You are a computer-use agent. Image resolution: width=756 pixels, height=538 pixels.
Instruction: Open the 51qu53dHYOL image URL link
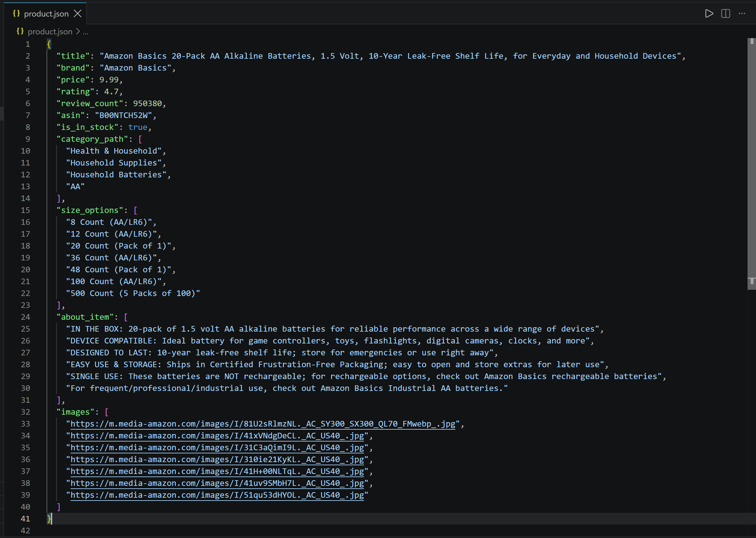217,495
